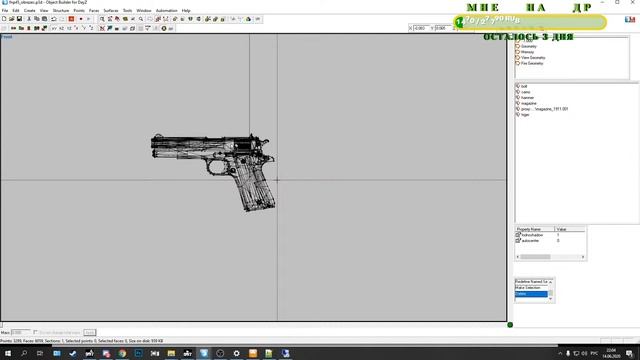Open taskbar search magnifier
This screenshot has width=640, height=360.
pyautogui.click(x=24, y=353)
